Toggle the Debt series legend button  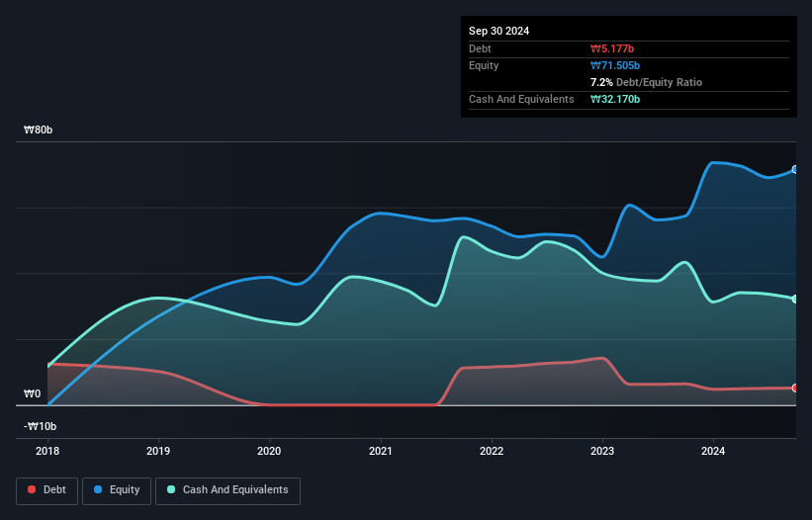(x=47, y=490)
